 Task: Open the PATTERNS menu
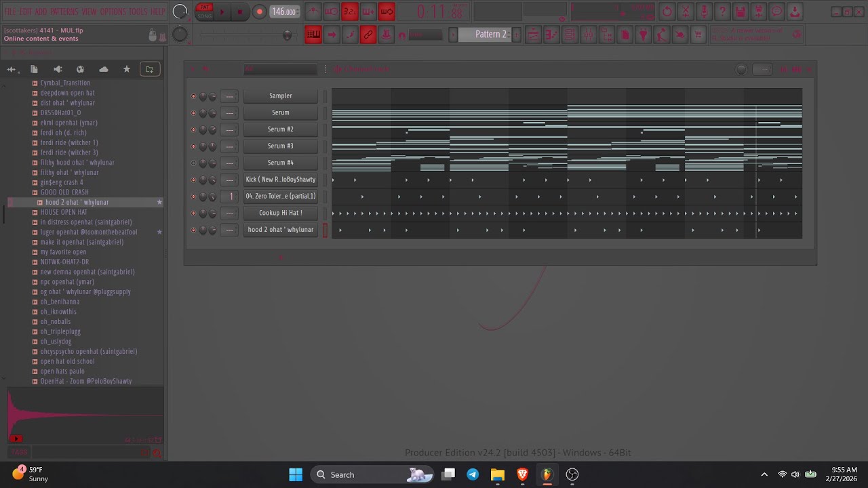(x=64, y=12)
